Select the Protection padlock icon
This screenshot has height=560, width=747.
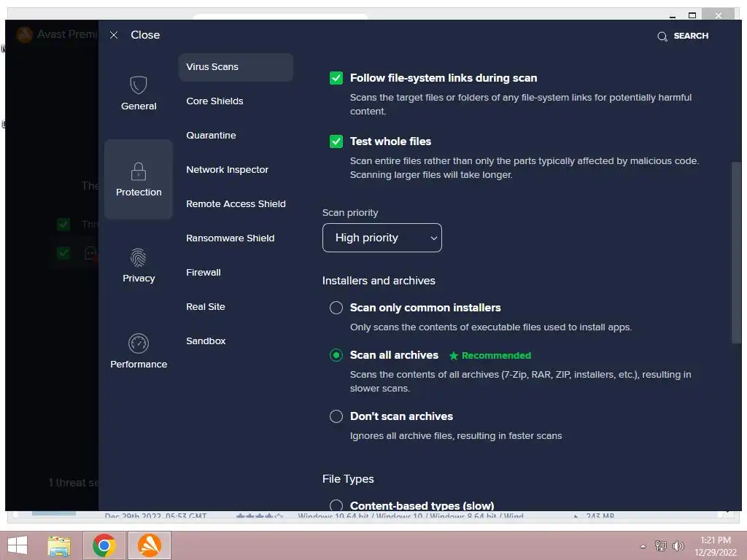(x=139, y=171)
